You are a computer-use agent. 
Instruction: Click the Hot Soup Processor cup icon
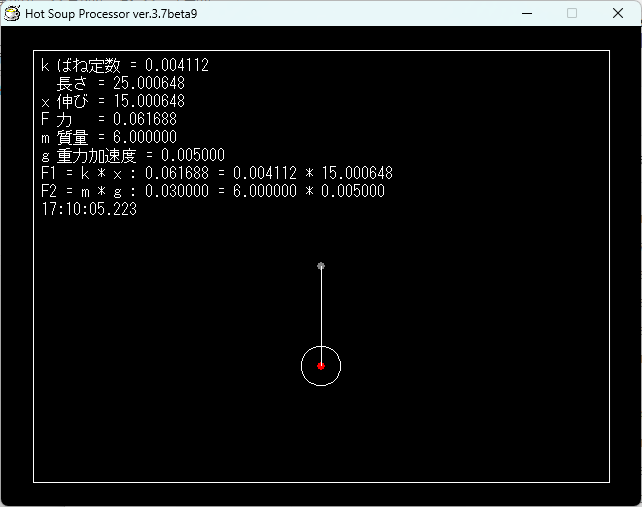pos(12,14)
